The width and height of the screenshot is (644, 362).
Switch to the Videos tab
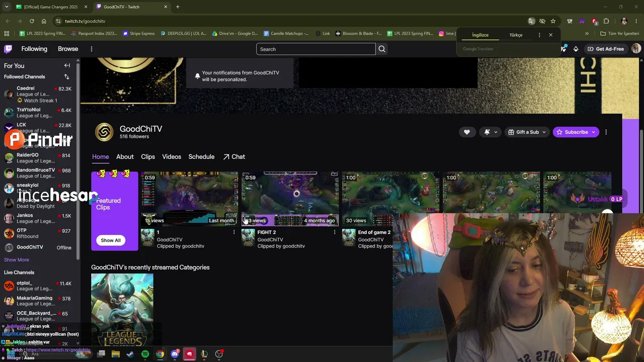pos(172,156)
